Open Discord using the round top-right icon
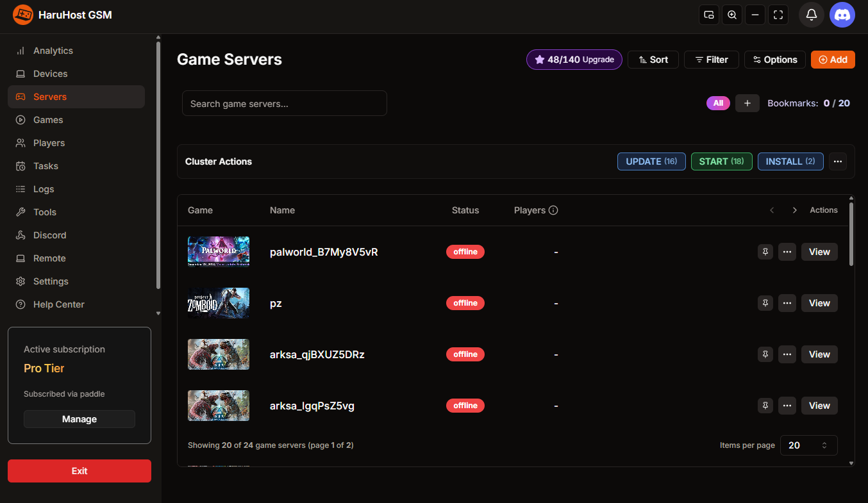The height and width of the screenshot is (503, 868). [x=842, y=14]
